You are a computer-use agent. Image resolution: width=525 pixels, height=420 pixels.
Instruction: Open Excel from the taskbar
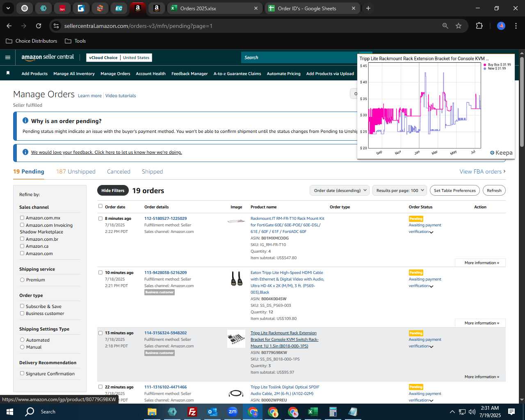313,412
